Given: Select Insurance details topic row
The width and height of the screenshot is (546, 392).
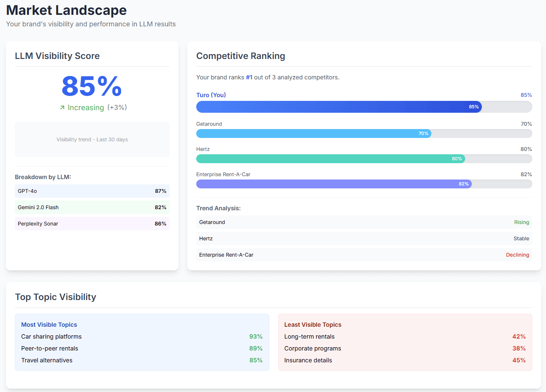Looking at the screenshot, I should tap(308, 360).
